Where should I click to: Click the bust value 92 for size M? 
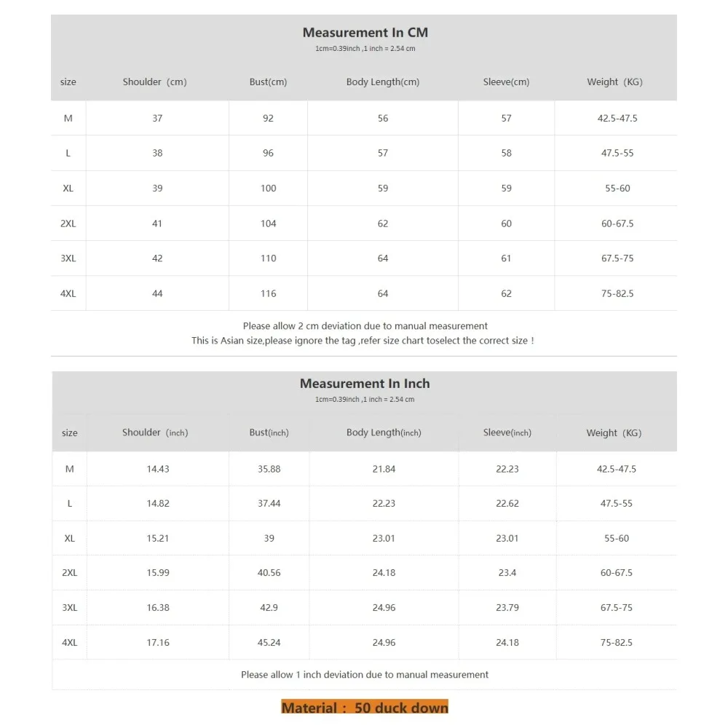268,118
